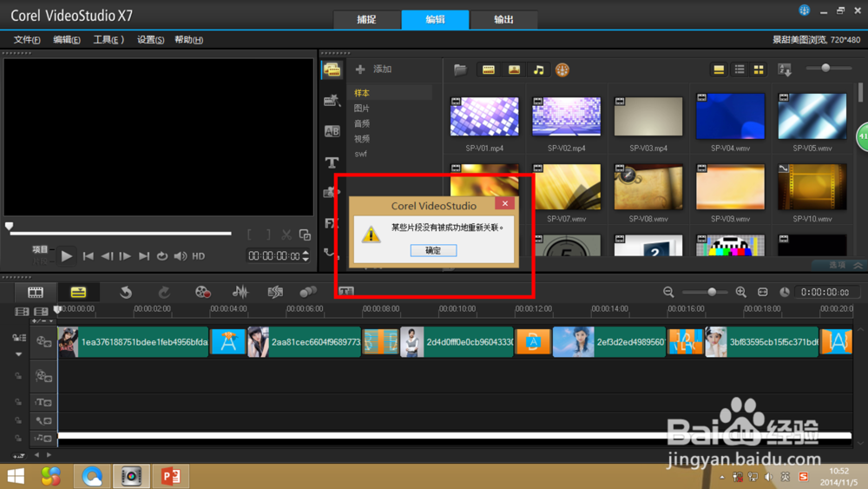The image size is (868, 489).
Task: Open the record/capture option icon
Action: tap(202, 292)
